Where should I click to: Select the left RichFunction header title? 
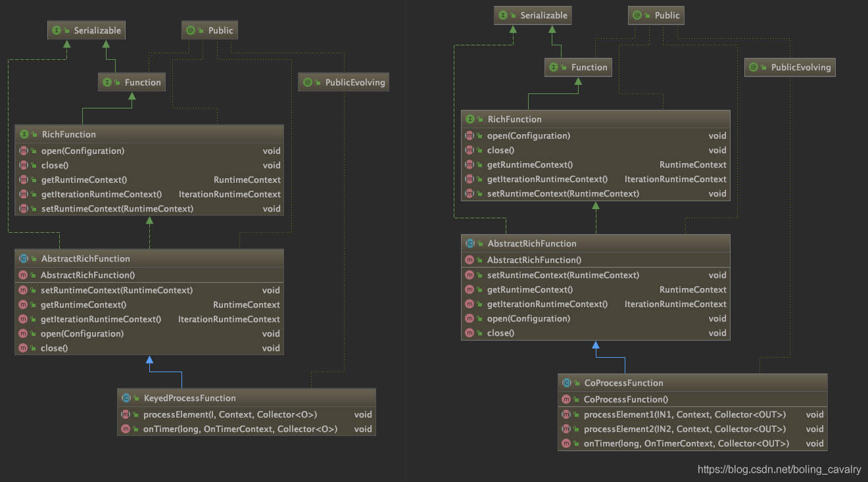(69, 134)
